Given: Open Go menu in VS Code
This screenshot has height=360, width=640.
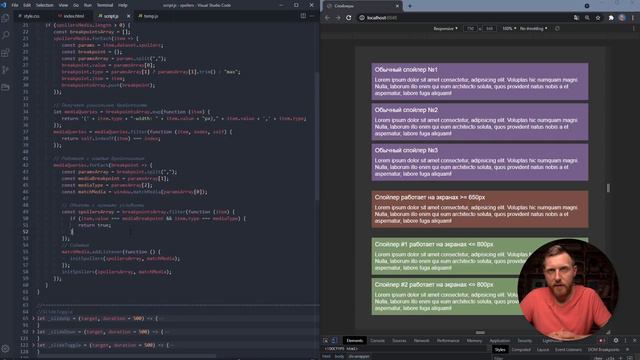Looking at the screenshot, I should (x=76, y=5).
